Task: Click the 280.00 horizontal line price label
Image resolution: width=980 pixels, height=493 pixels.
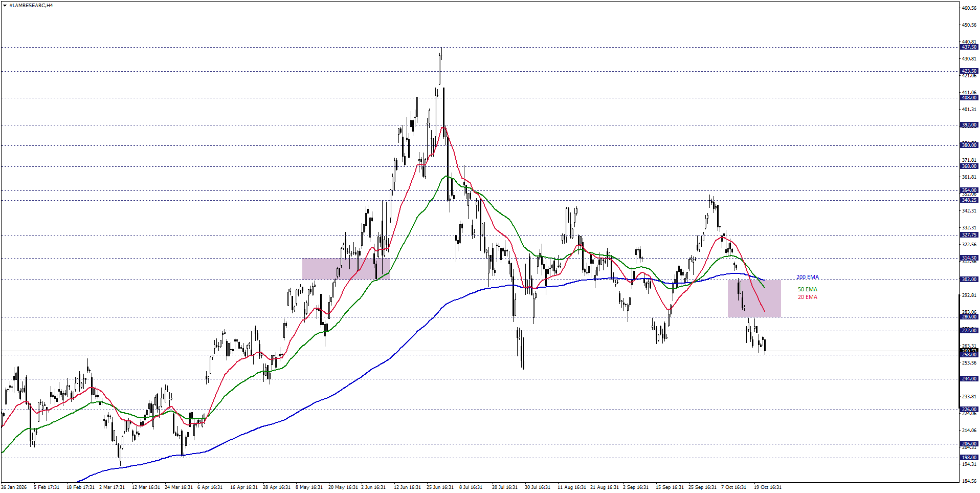Action: tap(969, 317)
